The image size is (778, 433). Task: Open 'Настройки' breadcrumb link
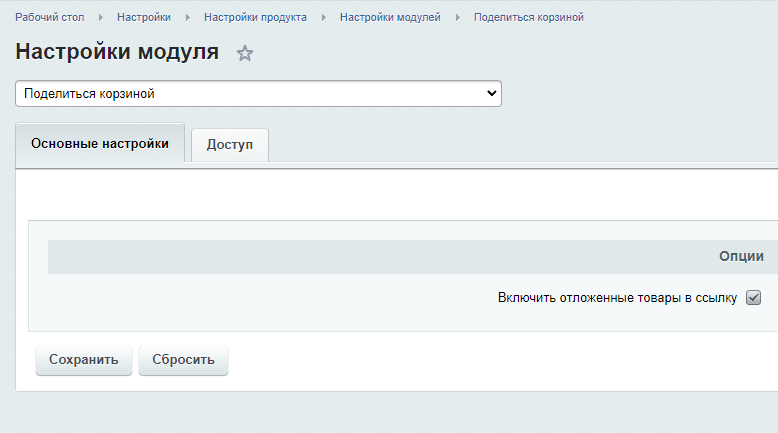coord(144,18)
